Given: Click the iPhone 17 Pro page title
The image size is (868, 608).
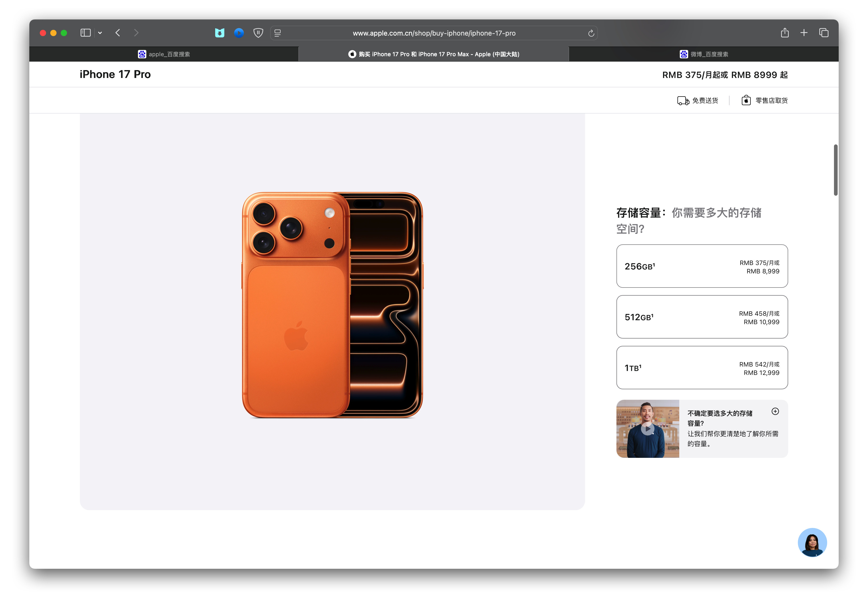Looking at the screenshot, I should [115, 75].
